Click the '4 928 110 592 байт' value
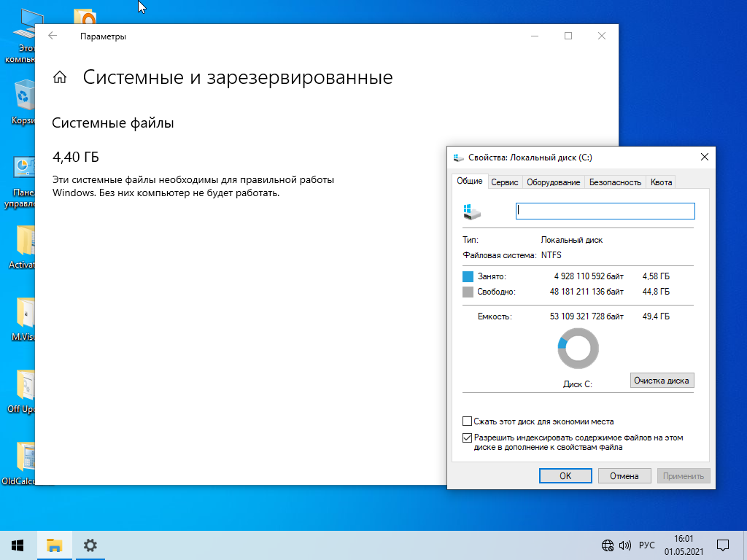The height and width of the screenshot is (560, 747). (589, 276)
